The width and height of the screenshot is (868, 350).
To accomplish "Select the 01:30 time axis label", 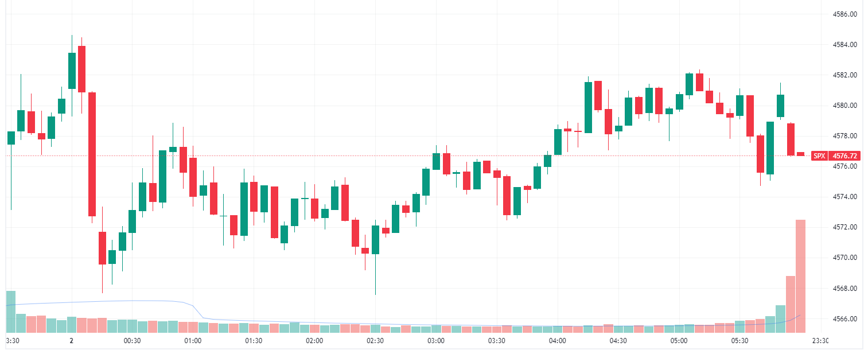I will 254,340.
